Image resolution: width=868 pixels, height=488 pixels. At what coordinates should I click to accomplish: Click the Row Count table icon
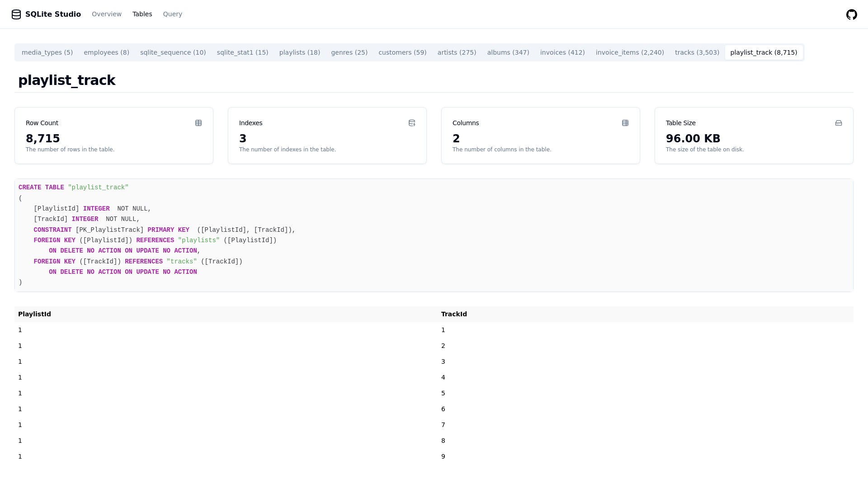pyautogui.click(x=198, y=123)
